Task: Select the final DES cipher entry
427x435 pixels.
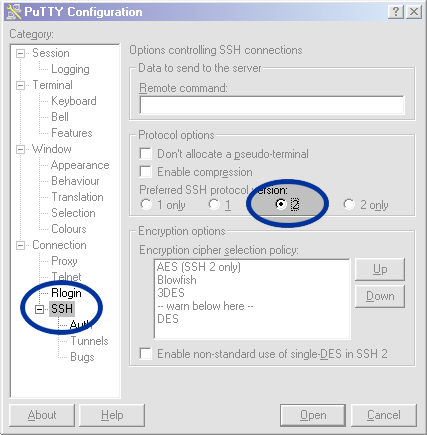Action: click(x=168, y=319)
